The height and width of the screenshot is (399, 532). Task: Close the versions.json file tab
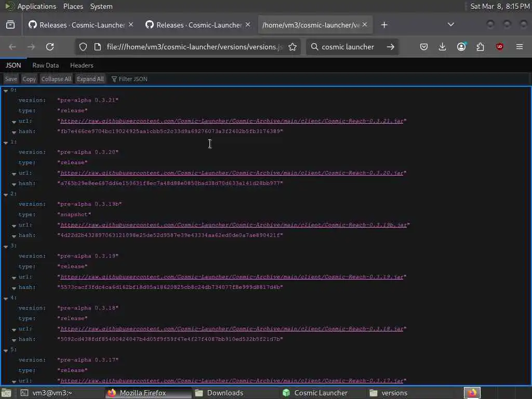pos(365,24)
